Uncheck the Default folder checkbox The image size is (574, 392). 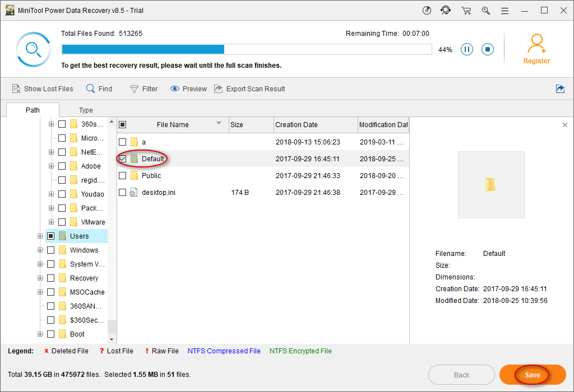tap(123, 158)
